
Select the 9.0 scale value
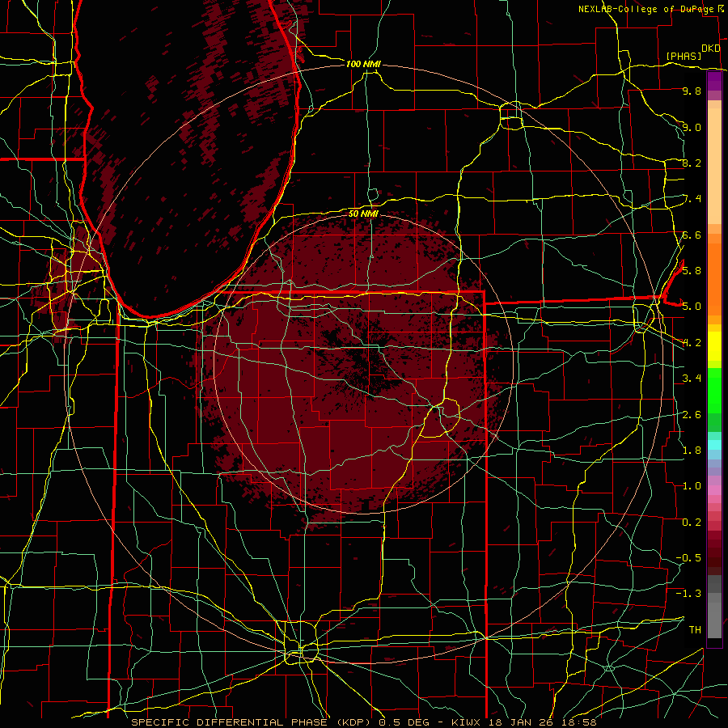(x=692, y=127)
